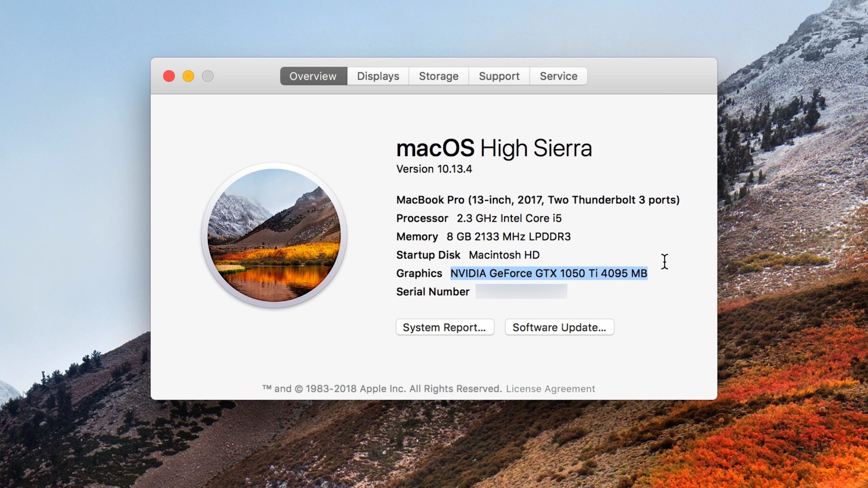This screenshot has height=488, width=868.
Task: Click the disabled gray zoom button
Action: pos(208,76)
